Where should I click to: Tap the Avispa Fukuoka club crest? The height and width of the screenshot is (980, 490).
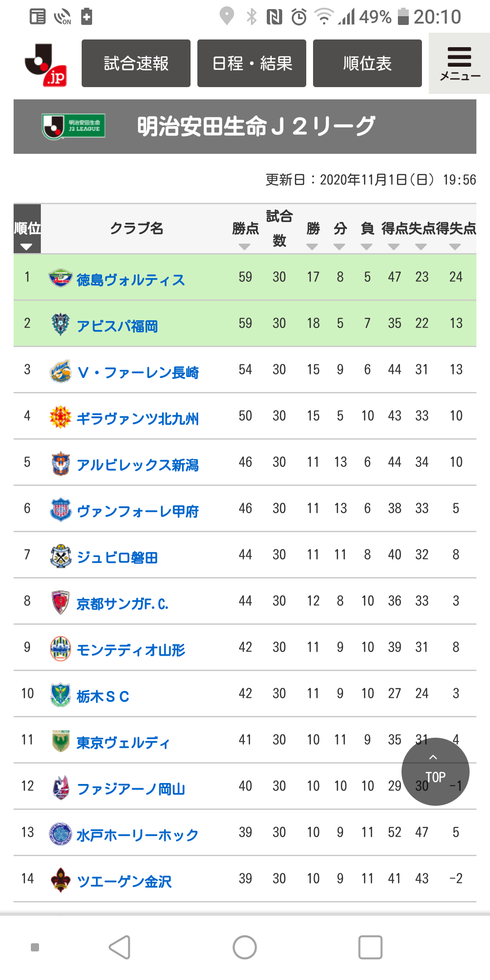coord(60,324)
